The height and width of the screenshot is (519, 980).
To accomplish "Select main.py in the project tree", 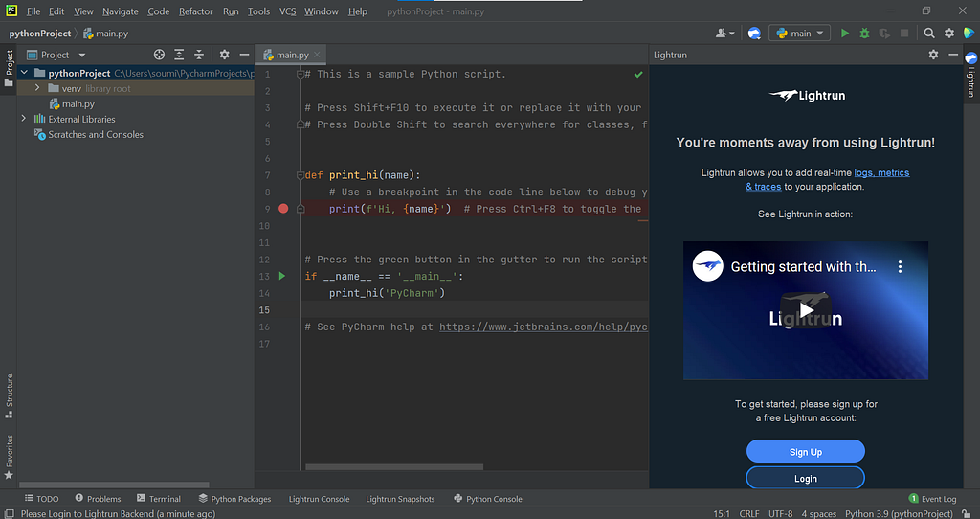I will (x=78, y=103).
